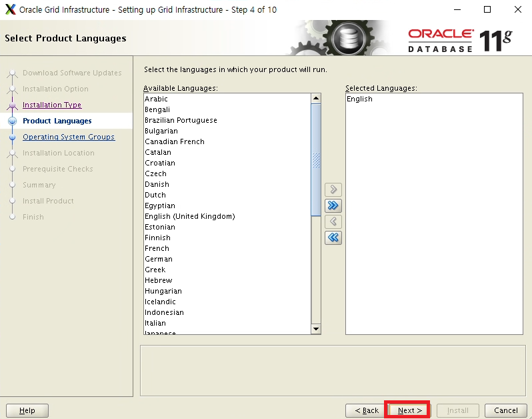Screen dimensions: 532x419
Task: Select German in Available Languages
Action: click(x=227, y=259)
